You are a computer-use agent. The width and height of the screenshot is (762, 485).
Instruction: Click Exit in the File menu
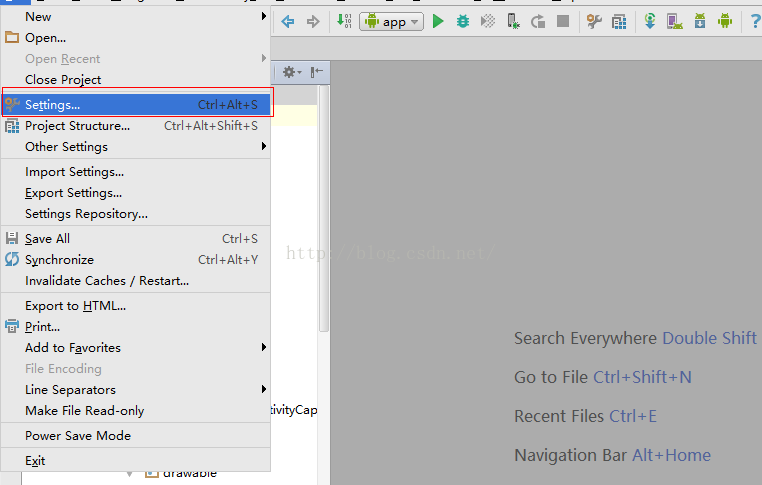coord(136,460)
